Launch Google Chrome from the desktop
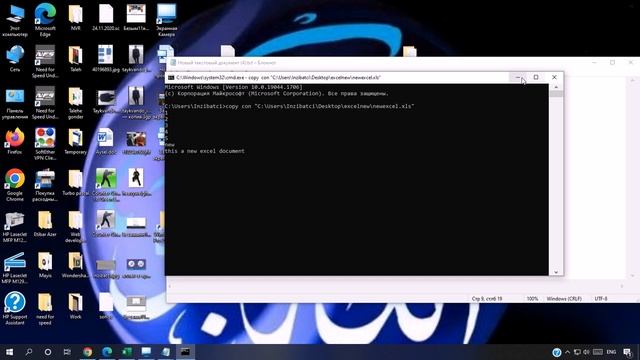Viewport: 640px width, 360px height. click(x=15, y=184)
